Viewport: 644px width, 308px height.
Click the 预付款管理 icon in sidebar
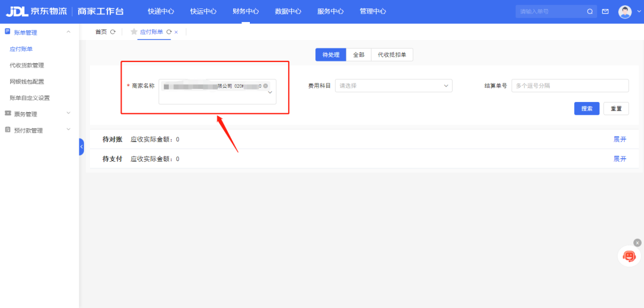click(7, 130)
